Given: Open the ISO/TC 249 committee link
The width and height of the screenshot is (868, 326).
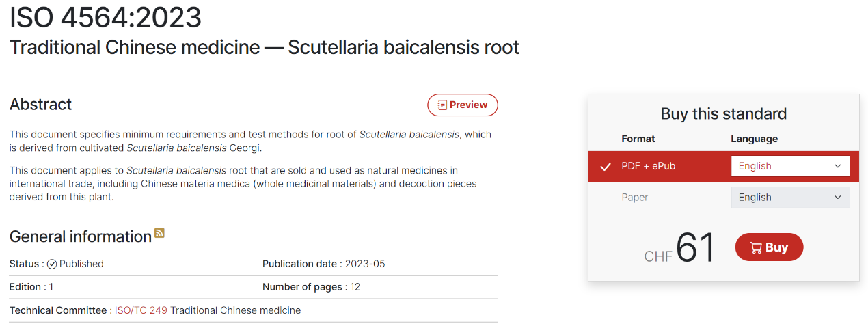Looking at the screenshot, I should click(x=141, y=310).
